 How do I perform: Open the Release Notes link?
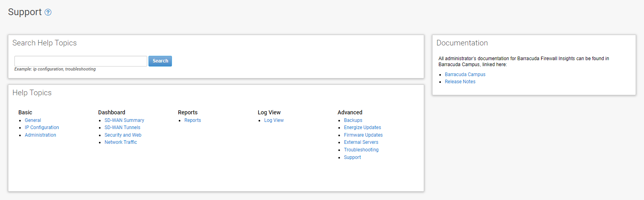tap(460, 82)
